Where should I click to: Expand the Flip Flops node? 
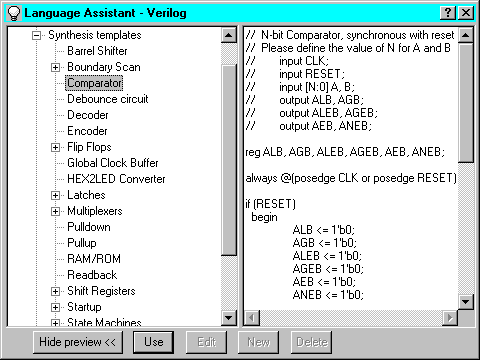(x=55, y=147)
